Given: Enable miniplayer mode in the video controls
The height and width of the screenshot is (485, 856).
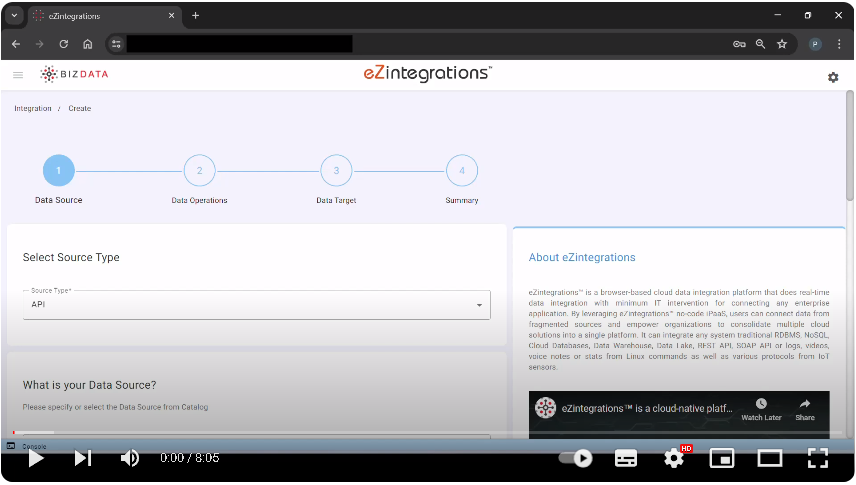Looking at the screenshot, I should [721, 458].
